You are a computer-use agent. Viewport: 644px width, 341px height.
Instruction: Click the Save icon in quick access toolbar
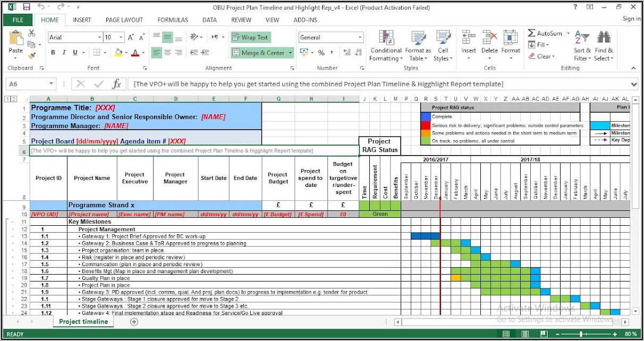pyautogui.click(x=26, y=7)
